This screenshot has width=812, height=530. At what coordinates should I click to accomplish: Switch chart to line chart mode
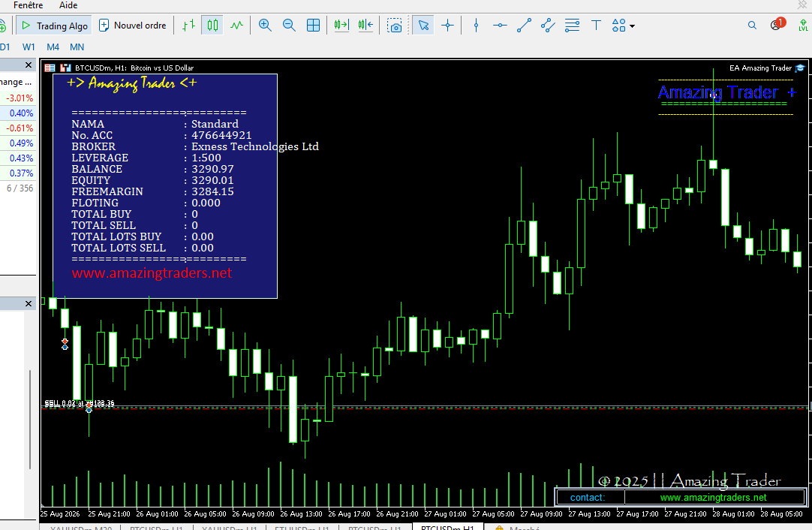tap(236, 26)
